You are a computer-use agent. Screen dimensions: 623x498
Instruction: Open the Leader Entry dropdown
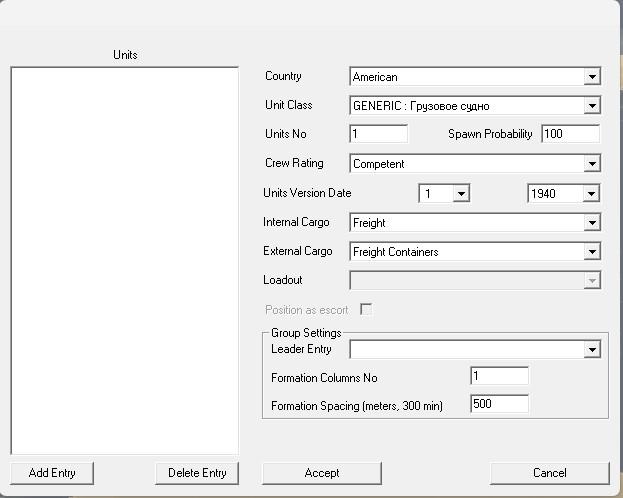pos(475,349)
